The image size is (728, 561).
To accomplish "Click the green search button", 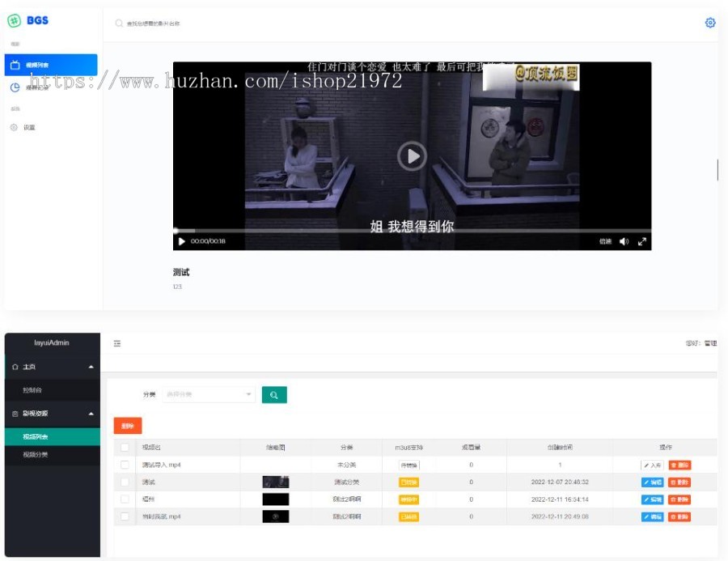I will click(x=274, y=394).
